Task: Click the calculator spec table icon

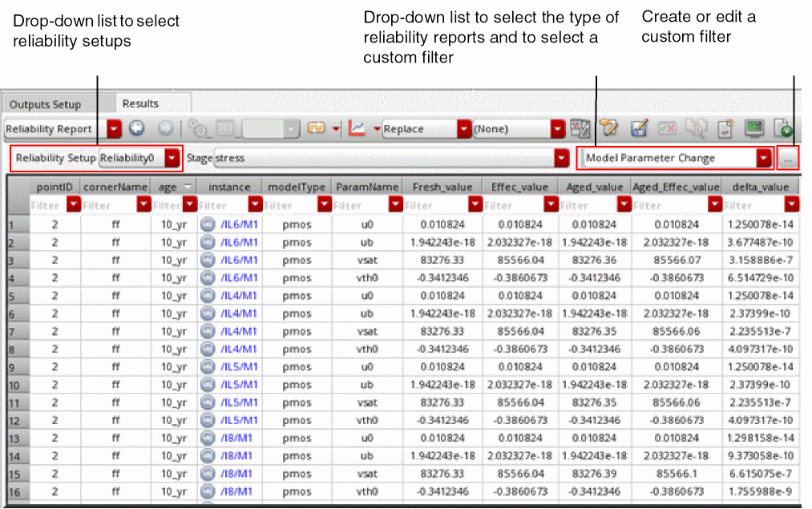Action: click(x=580, y=129)
